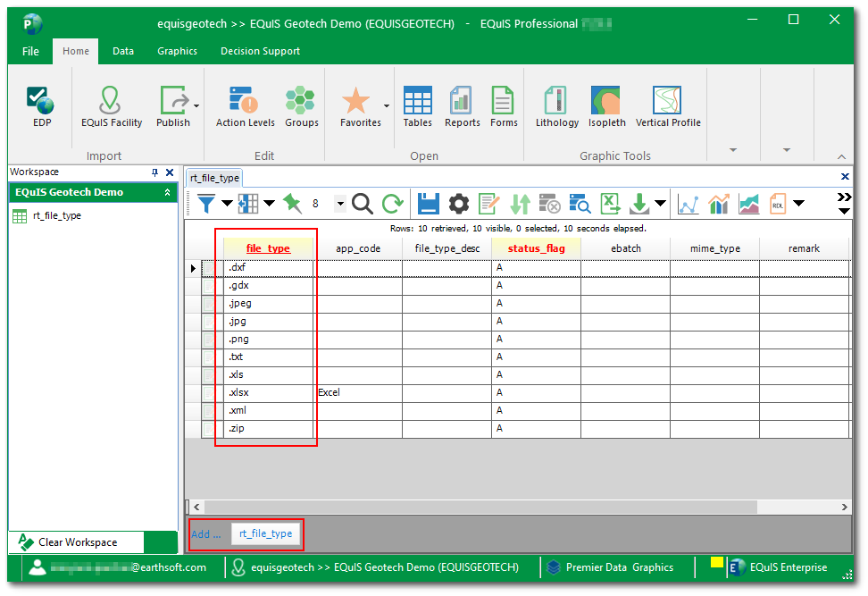
Task: Refresh the rt_file_type table data
Action: 392,204
